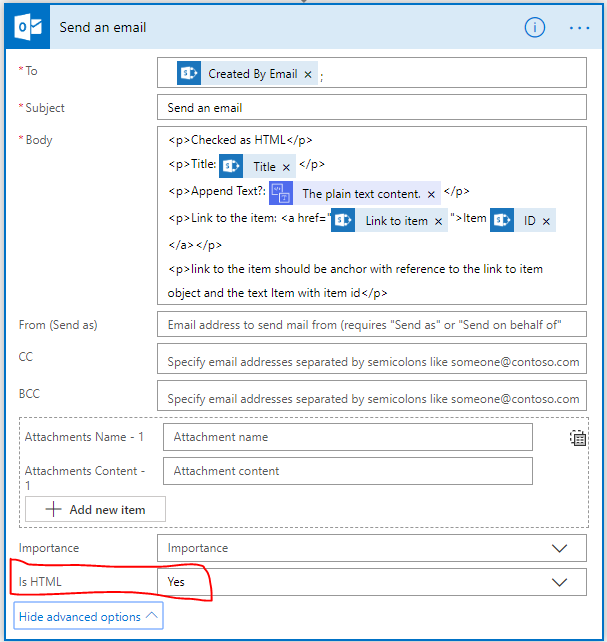
Task: Remove the Title token from Body
Action: click(286, 167)
